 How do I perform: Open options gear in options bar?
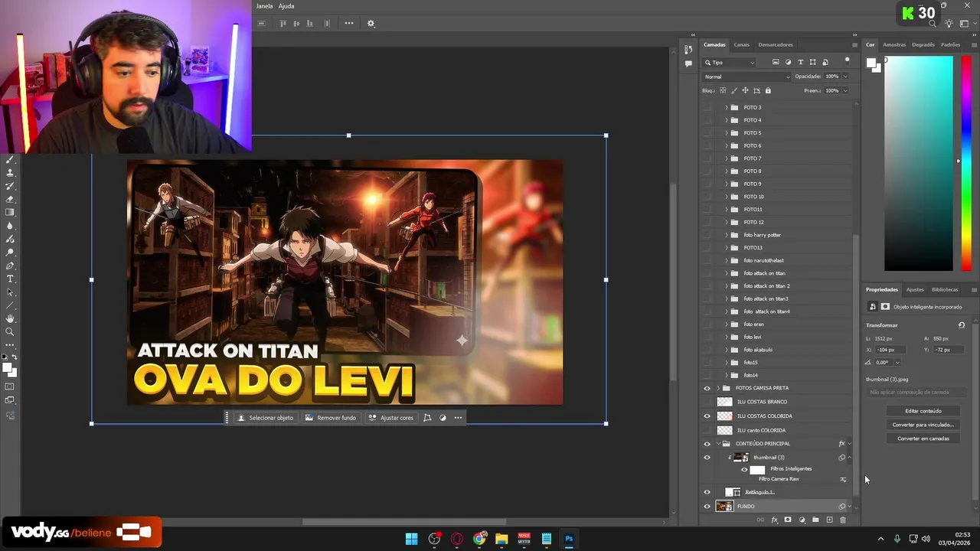pos(371,23)
